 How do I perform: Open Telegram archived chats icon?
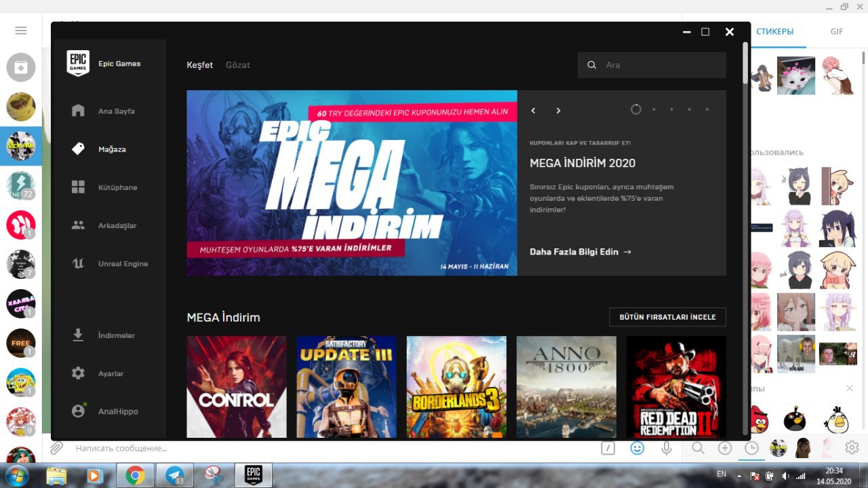pyautogui.click(x=21, y=67)
